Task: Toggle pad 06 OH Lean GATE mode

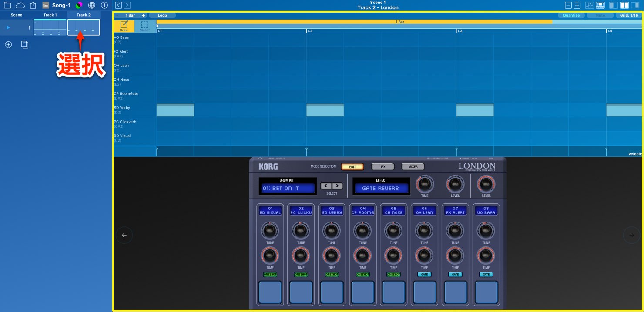Action: [424, 275]
